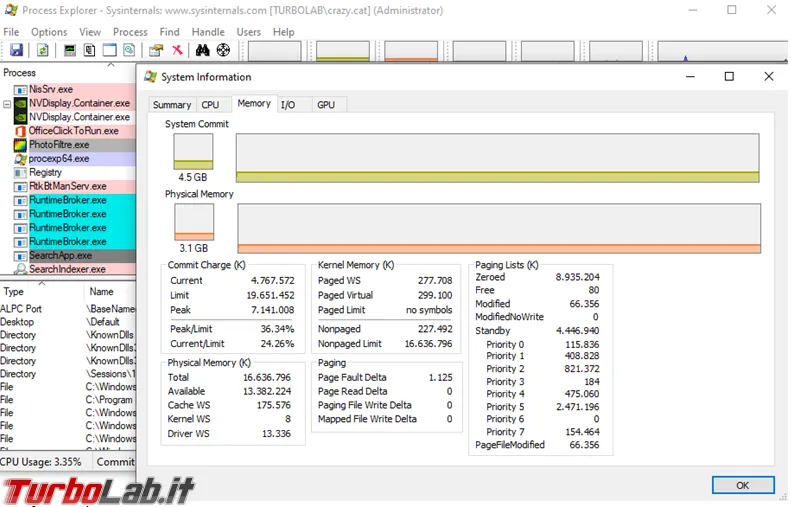This screenshot has width=791, height=507.
Task: Open System Information via the green graph icon
Action: pyautogui.click(x=70, y=50)
